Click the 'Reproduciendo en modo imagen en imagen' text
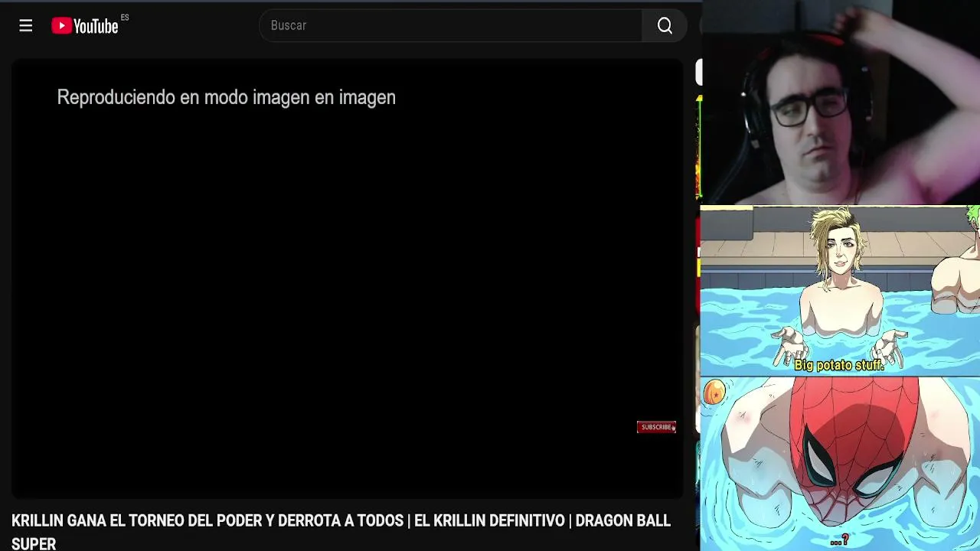This screenshot has height=551, width=980. (226, 97)
